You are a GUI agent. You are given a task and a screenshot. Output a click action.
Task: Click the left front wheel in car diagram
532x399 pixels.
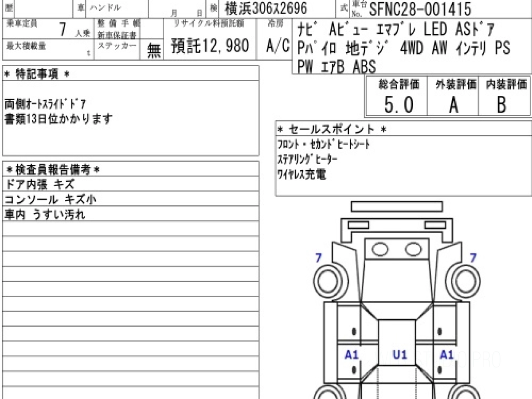point(329,281)
